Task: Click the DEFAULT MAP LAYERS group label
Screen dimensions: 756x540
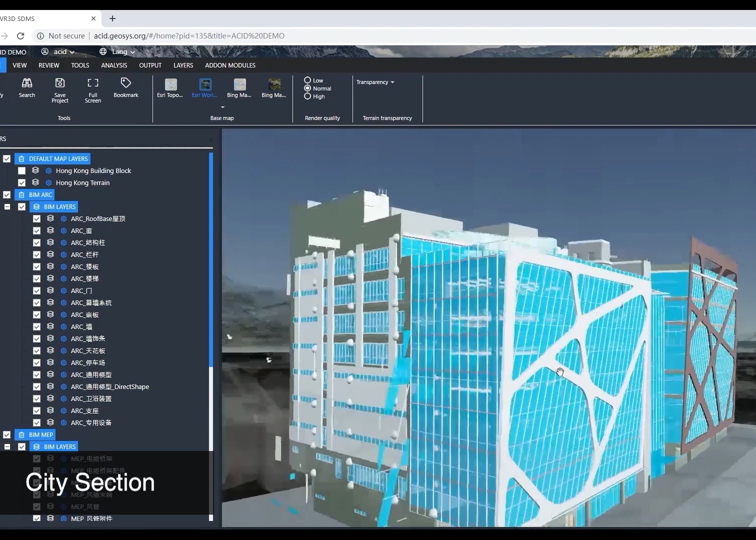Action: [x=58, y=158]
